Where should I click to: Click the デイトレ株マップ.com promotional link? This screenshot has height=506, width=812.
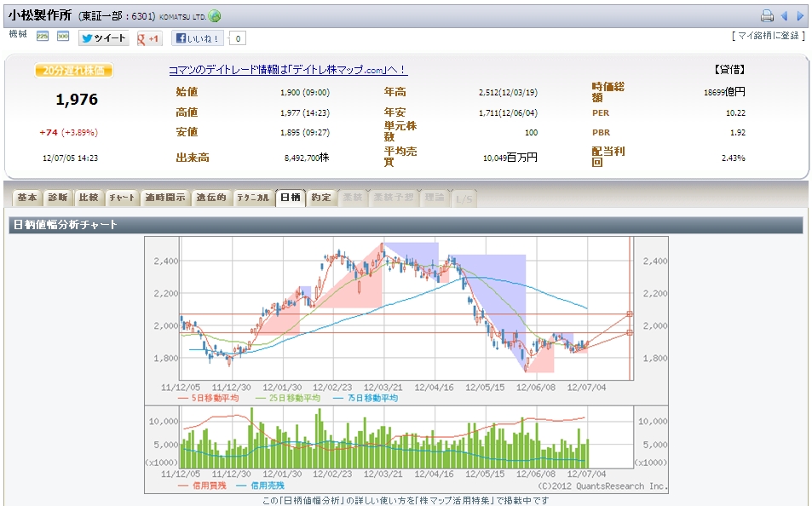287,70
